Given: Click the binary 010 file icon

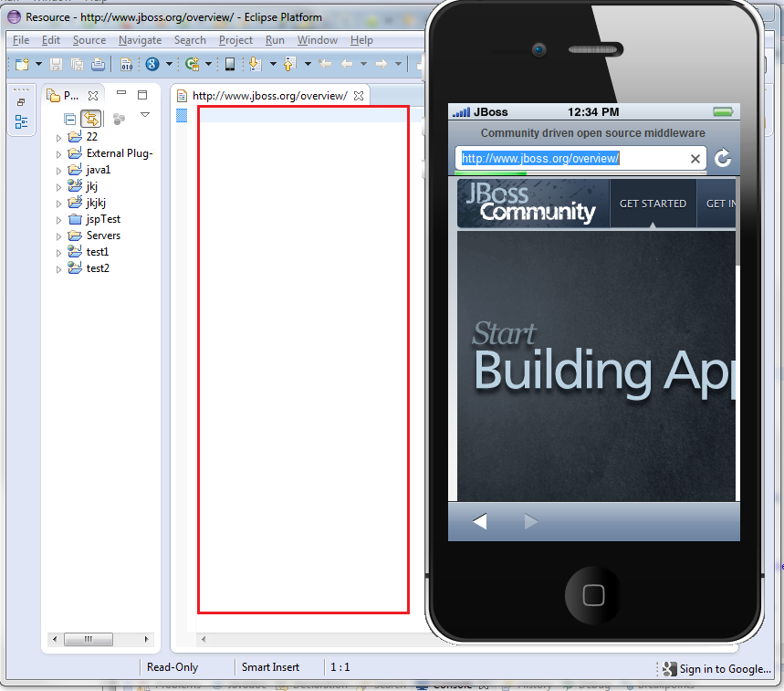Looking at the screenshot, I should [x=127, y=64].
